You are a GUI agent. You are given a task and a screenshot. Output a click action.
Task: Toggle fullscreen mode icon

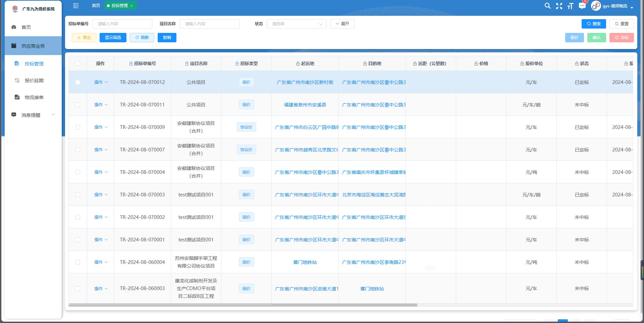(x=559, y=6)
